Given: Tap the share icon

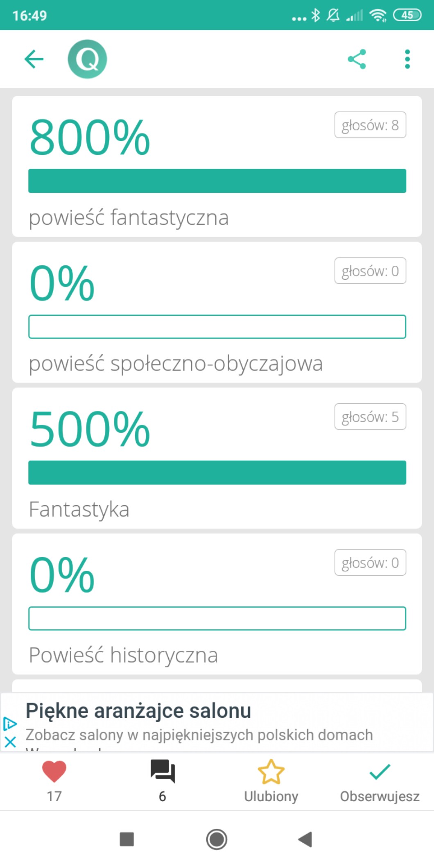Looking at the screenshot, I should [x=357, y=59].
